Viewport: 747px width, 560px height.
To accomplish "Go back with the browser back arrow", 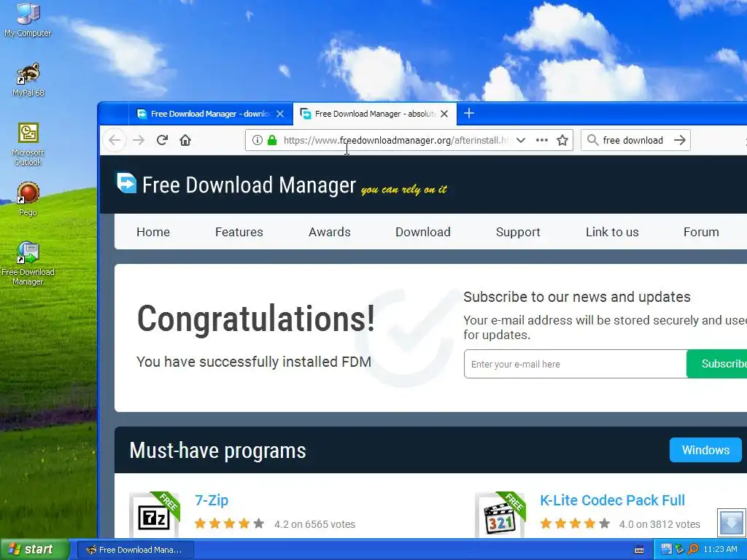I will 115,140.
